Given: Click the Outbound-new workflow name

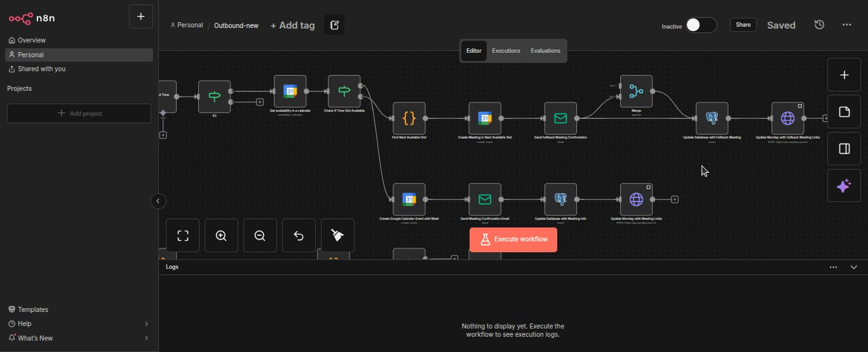Looking at the screenshot, I should point(236,25).
